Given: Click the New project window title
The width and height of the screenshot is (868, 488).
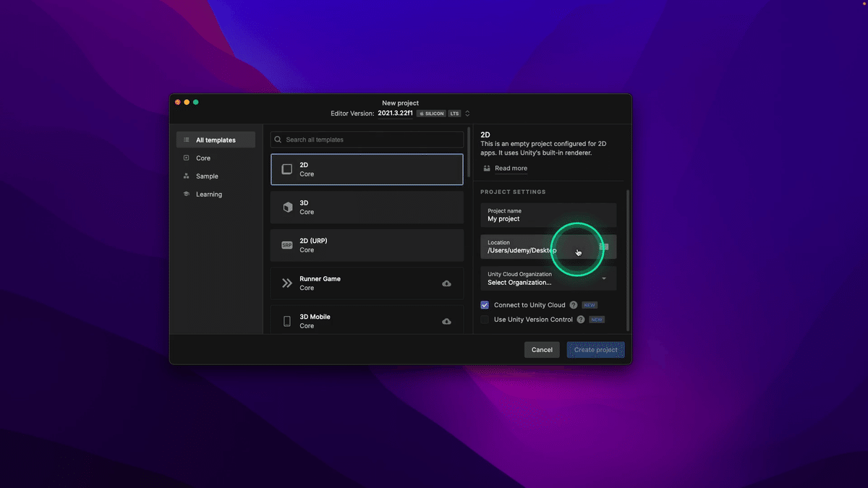Looking at the screenshot, I should (x=400, y=103).
